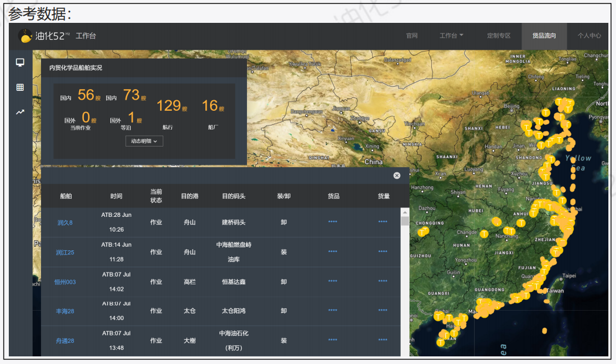Select the 货品流向 tab
The width and height of the screenshot is (616, 364).
coord(544,36)
